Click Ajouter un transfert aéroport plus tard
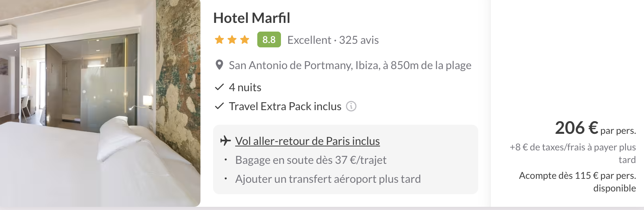Screen dimensions: 644x210 [x=328, y=179]
